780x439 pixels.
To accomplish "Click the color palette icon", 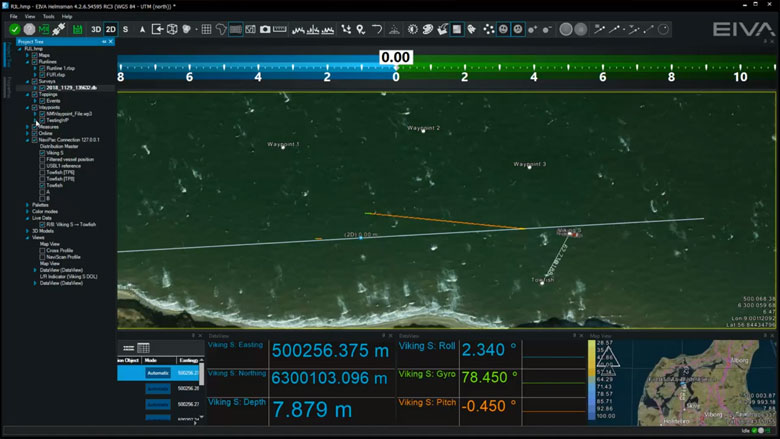I will coord(427,29).
